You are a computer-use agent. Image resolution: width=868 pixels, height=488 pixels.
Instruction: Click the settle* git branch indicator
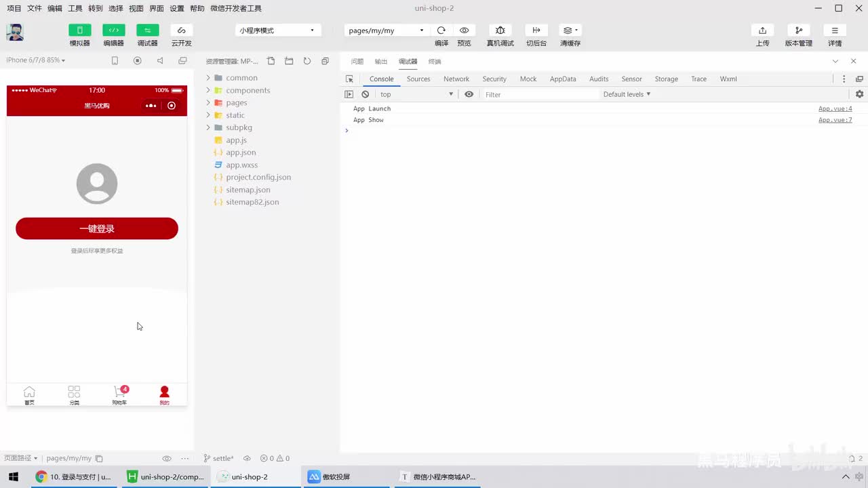[x=218, y=458]
